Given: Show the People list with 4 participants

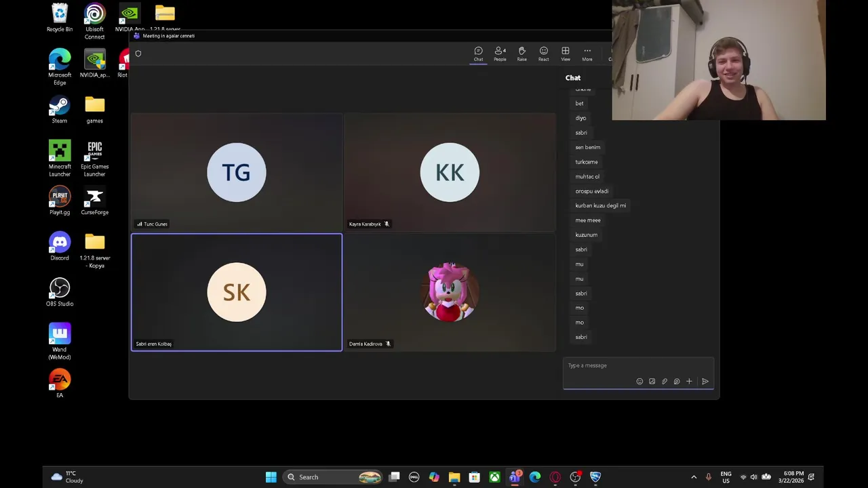Looking at the screenshot, I should click(x=500, y=54).
